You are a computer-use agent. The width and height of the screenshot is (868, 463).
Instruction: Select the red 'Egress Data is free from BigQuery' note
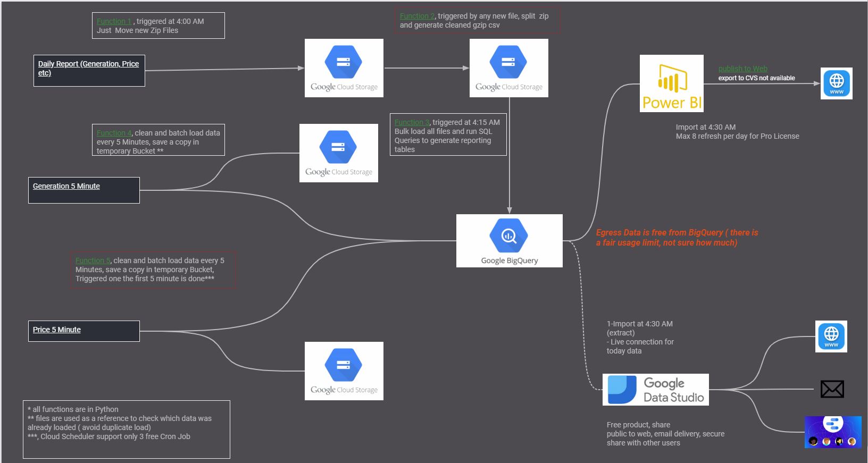coord(677,238)
